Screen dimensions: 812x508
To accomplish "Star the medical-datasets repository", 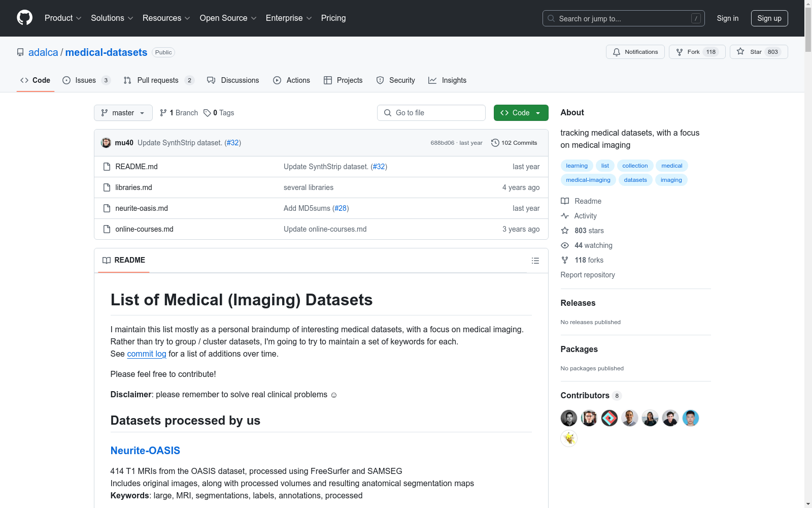I will click(x=759, y=52).
